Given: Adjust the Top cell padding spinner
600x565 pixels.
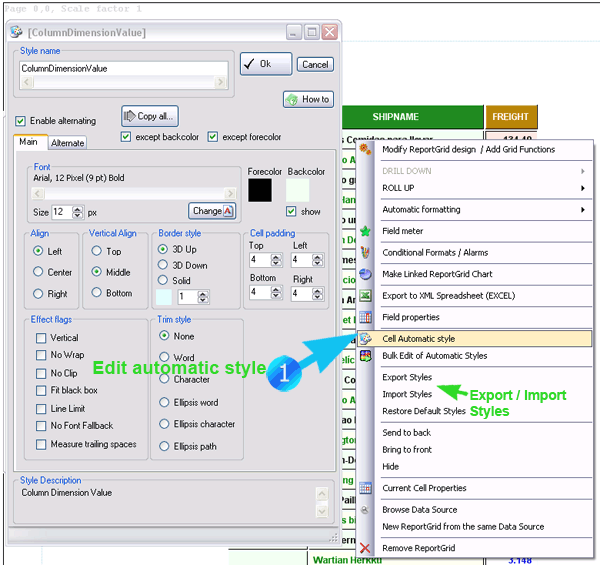Looking at the screenshot, I should [276, 260].
